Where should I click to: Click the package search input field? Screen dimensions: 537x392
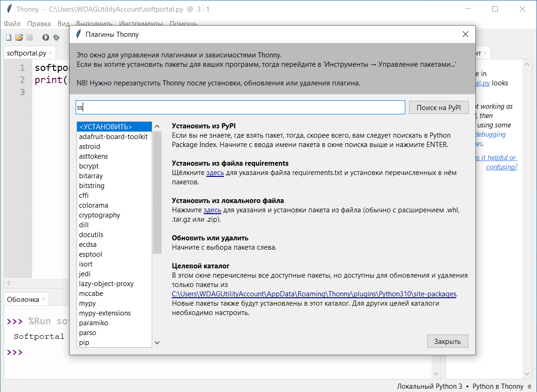(240, 107)
